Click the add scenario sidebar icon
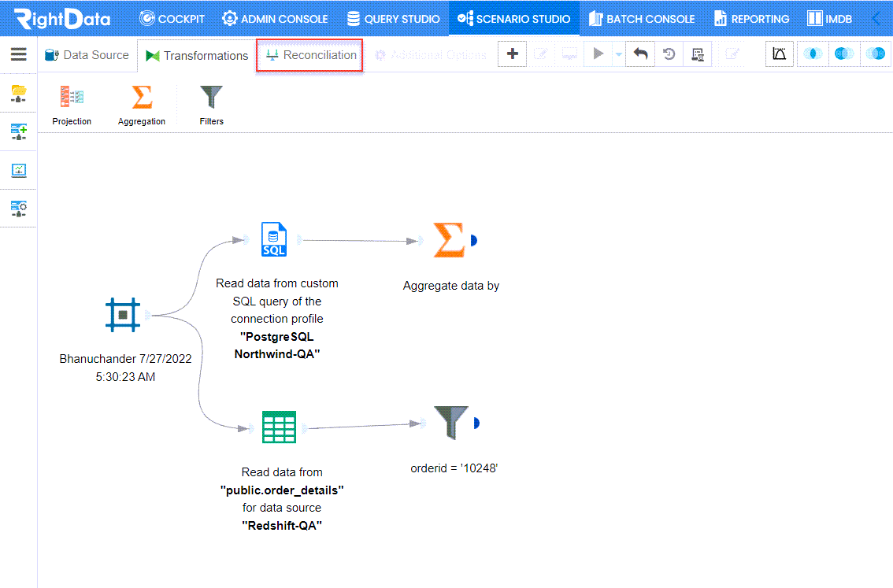 point(19,131)
